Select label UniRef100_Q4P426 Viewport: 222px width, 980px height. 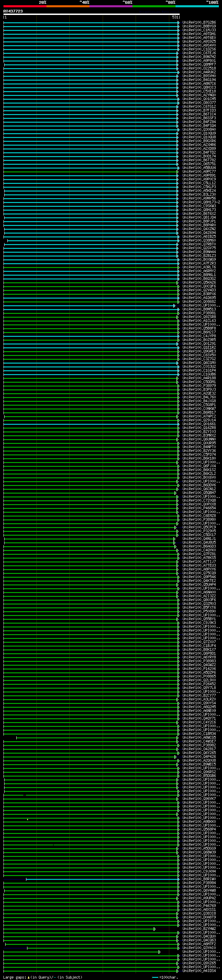click(199, 757)
